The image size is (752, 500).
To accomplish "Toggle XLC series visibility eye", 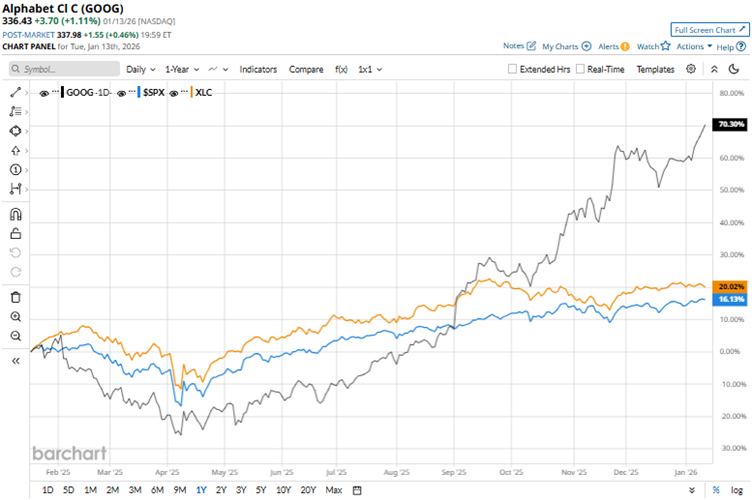I will 174,93.
